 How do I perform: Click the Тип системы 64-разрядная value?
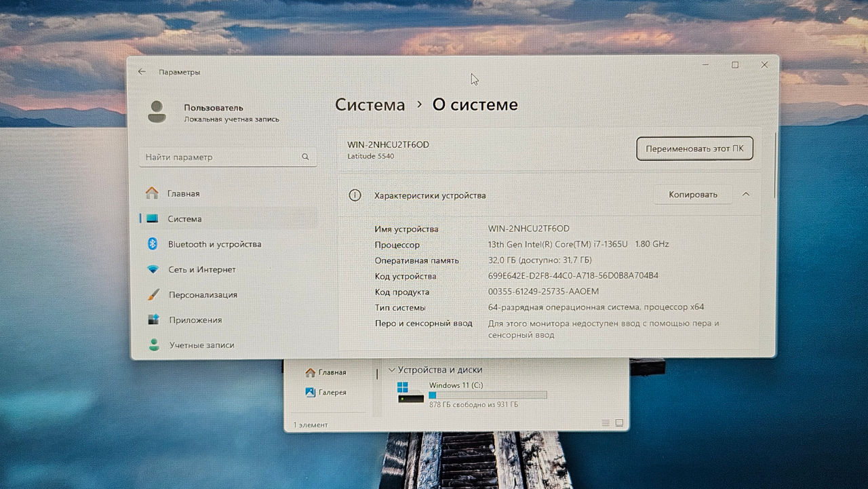click(x=596, y=307)
